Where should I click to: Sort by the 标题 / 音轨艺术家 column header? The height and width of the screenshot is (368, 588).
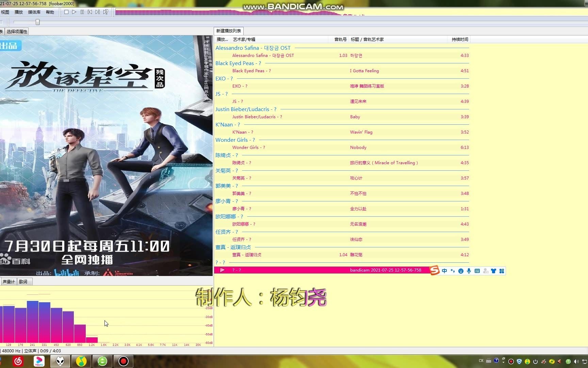click(398, 40)
